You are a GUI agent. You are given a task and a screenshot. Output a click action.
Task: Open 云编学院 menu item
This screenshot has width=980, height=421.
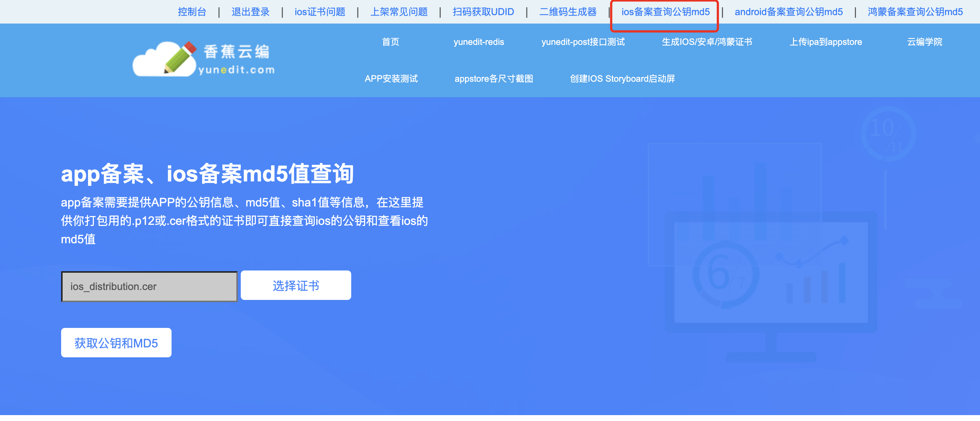click(x=924, y=42)
